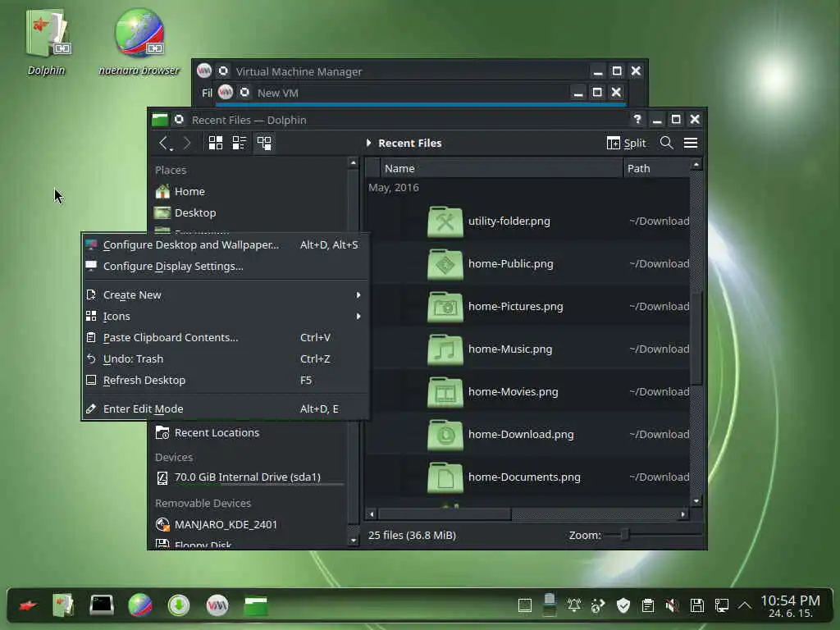Open shield security tray icon
This screenshot has width=840, height=630.
[623, 606]
